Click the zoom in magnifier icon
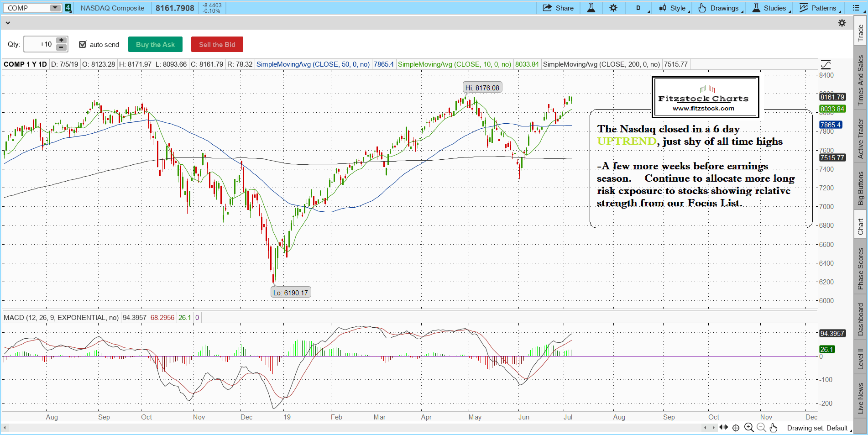Screen dimensions: 868x435 [x=748, y=427]
